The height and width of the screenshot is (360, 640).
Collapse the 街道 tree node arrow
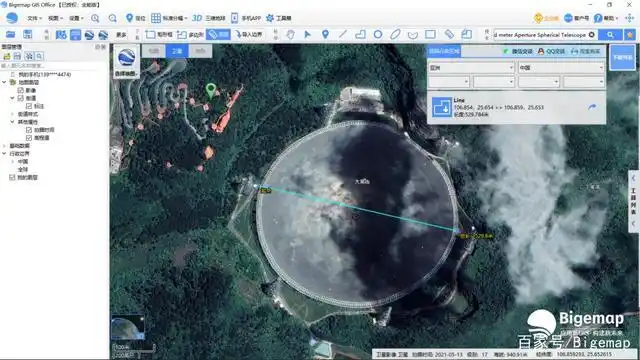pos(12,98)
